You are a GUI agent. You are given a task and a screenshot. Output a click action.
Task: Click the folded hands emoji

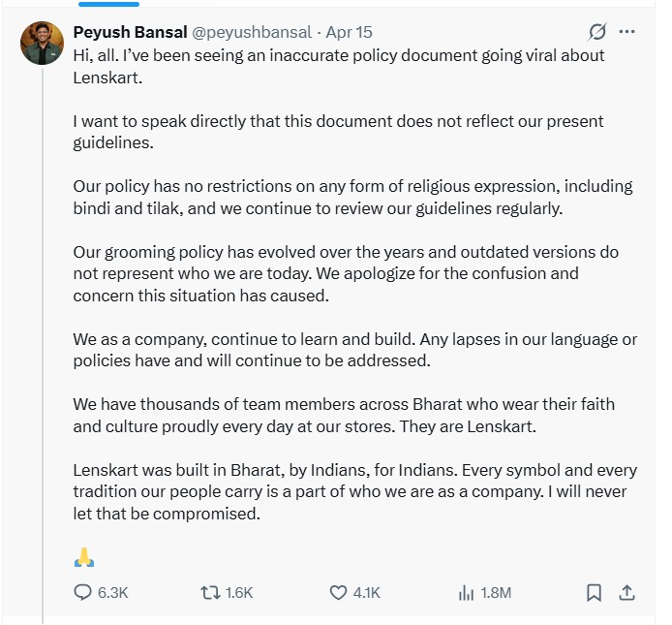(84, 557)
